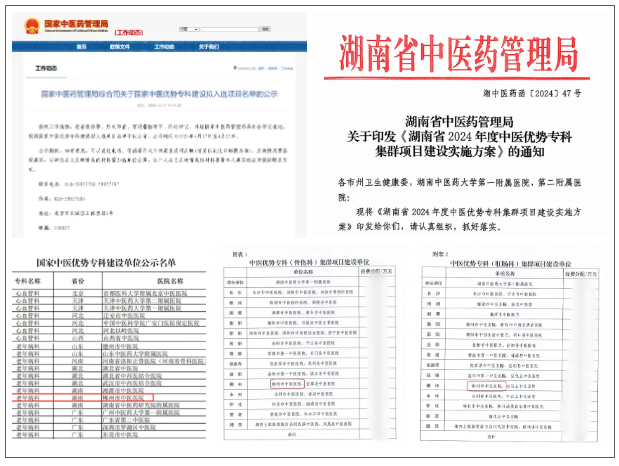Click the cell 中国中医科学院广安门医院保定医院
Screen dimensions: 619x466
(151, 323)
